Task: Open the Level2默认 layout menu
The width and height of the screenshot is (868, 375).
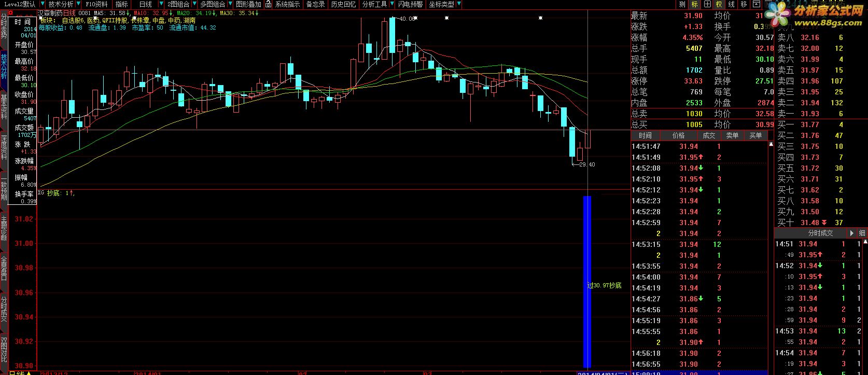Action: [20, 4]
